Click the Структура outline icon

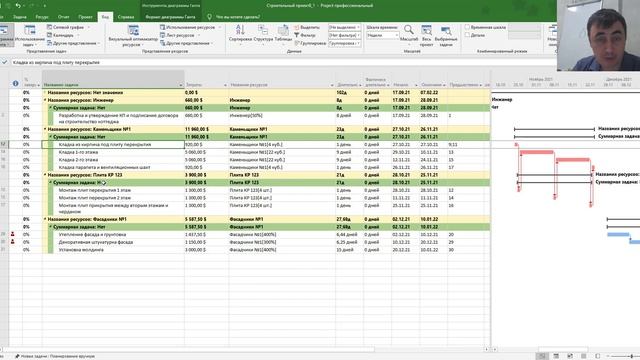tap(263, 30)
